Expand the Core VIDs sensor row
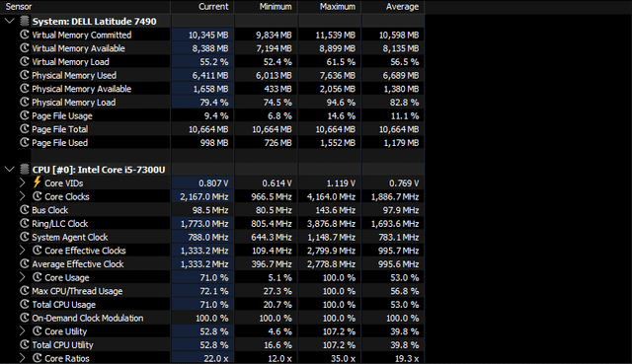The image size is (632, 364). pyautogui.click(x=23, y=182)
